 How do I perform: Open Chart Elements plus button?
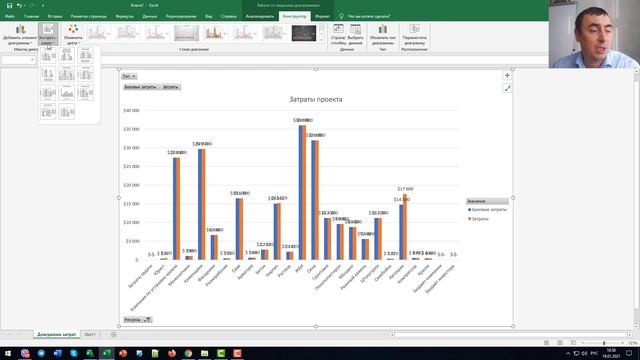507,76
